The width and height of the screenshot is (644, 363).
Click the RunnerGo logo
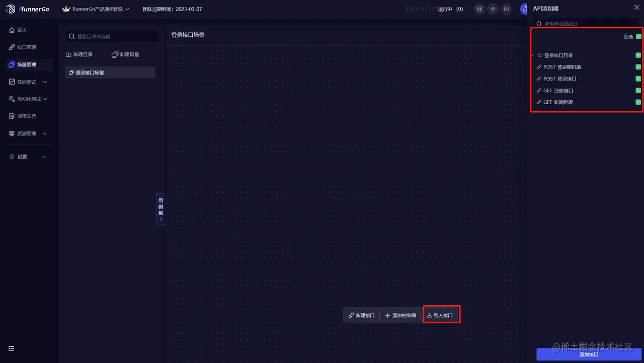point(28,9)
